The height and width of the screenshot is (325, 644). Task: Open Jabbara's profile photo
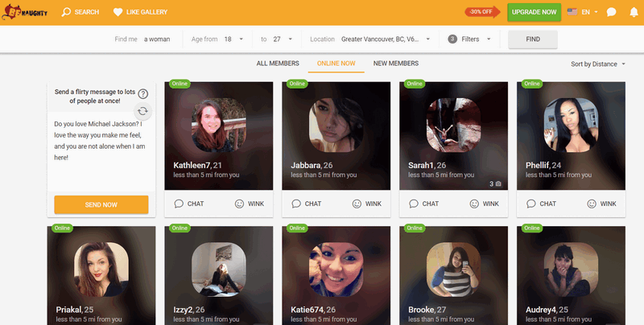(x=336, y=125)
